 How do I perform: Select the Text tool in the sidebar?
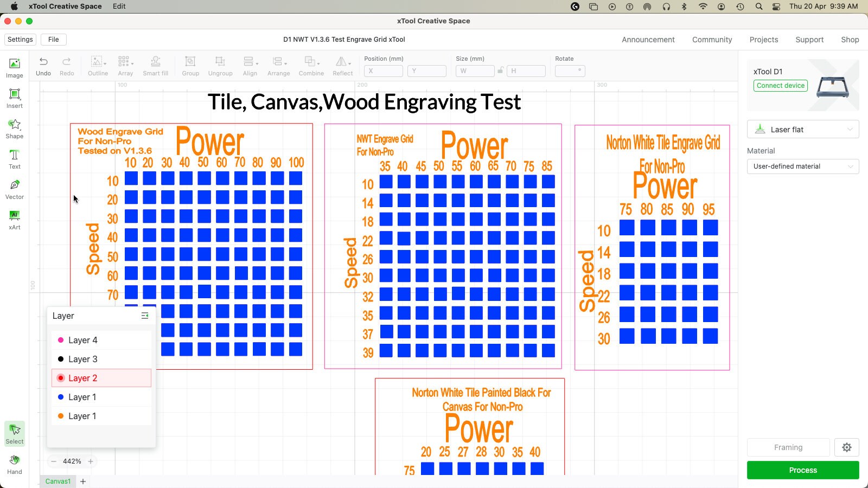pos(14,159)
